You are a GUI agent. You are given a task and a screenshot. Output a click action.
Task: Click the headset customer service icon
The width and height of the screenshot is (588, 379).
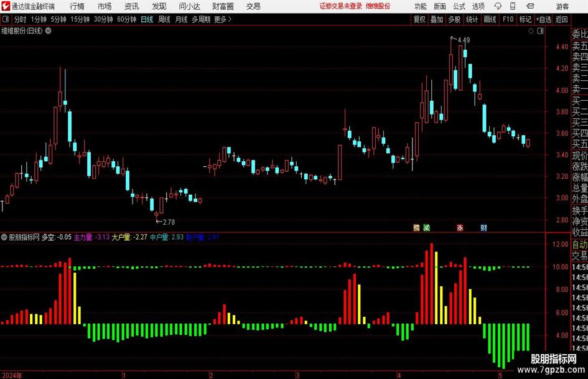[x=498, y=6]
